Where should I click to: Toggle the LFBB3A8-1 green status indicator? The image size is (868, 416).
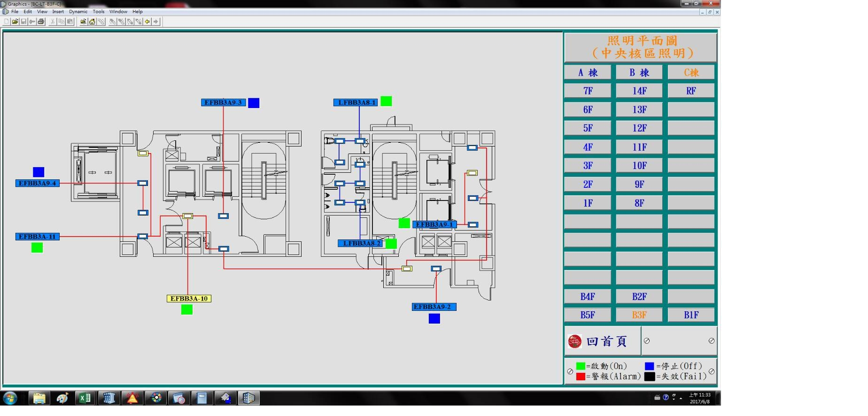click(x=386, y=101)
